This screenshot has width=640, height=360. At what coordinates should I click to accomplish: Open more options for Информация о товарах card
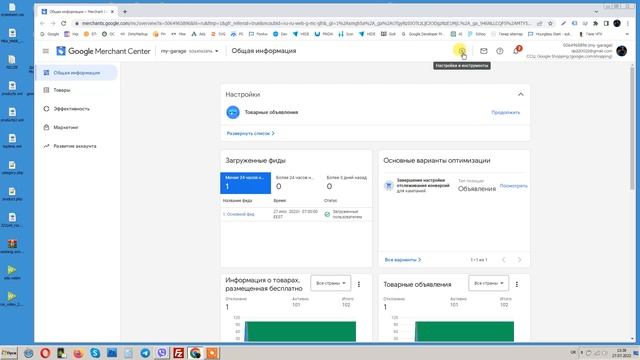point(359,284)
